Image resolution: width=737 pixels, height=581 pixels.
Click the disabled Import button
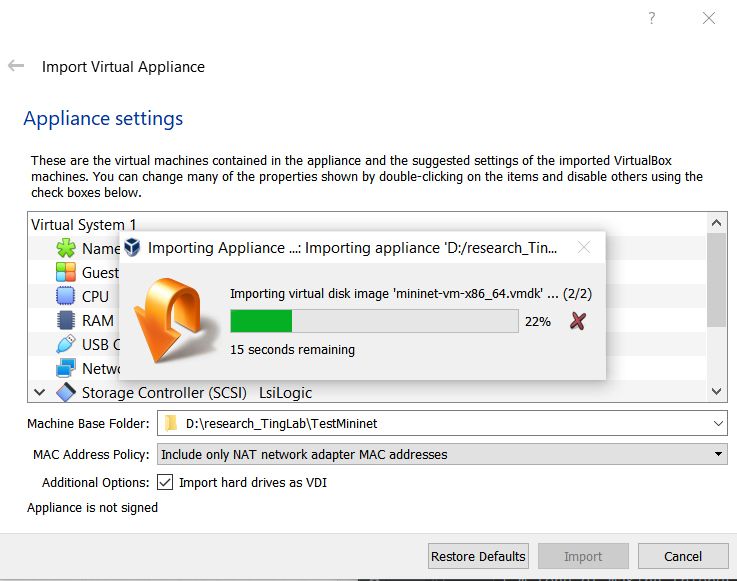pos(583,556)
